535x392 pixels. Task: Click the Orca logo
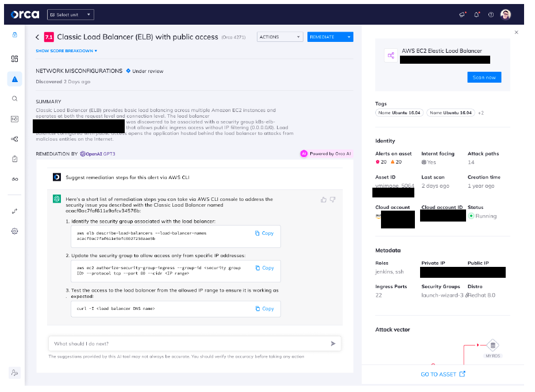click(25, 14)
